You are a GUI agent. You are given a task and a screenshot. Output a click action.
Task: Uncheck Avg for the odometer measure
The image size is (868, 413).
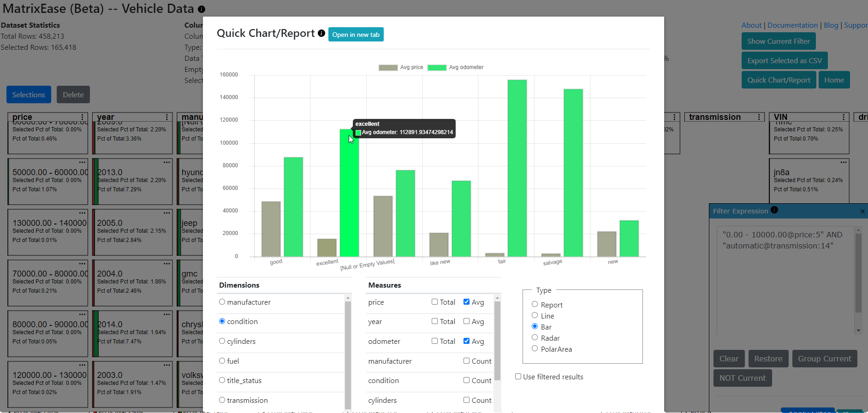tap(467, 341)
